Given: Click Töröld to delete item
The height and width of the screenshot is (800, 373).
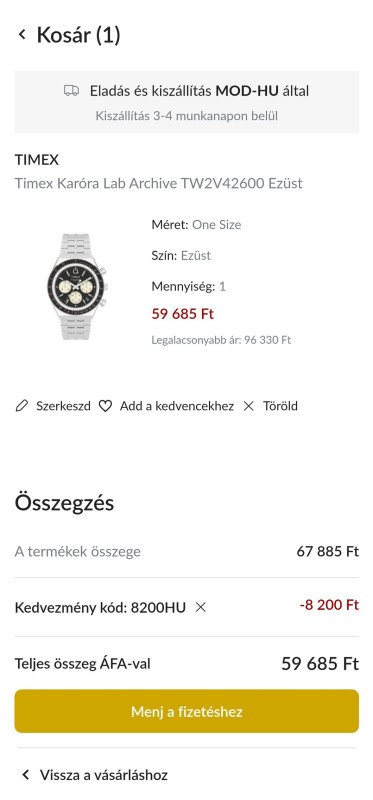Looking at the screenshot, I should click(x=280, y=406).
